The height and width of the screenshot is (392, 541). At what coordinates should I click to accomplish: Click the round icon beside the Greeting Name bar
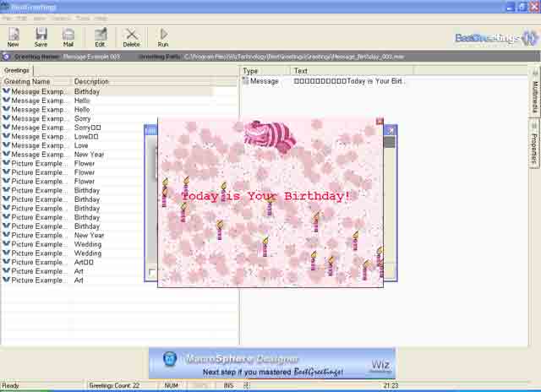6,57
